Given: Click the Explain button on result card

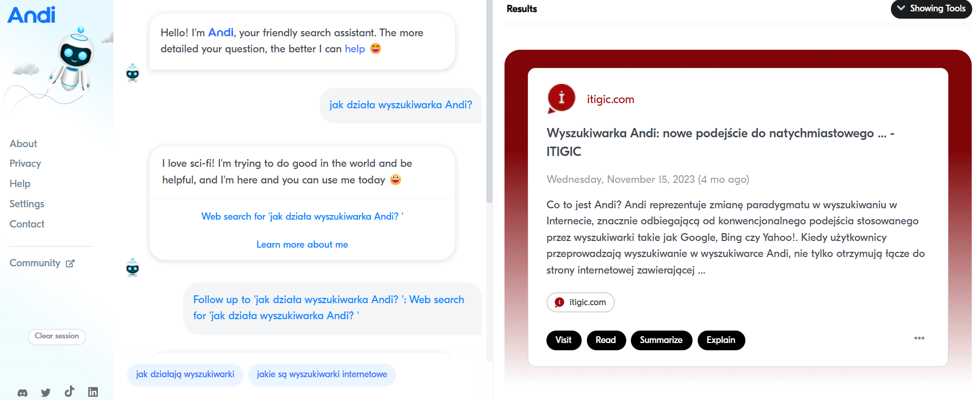Looking at the screenshot, I should [x=721, y=340].
